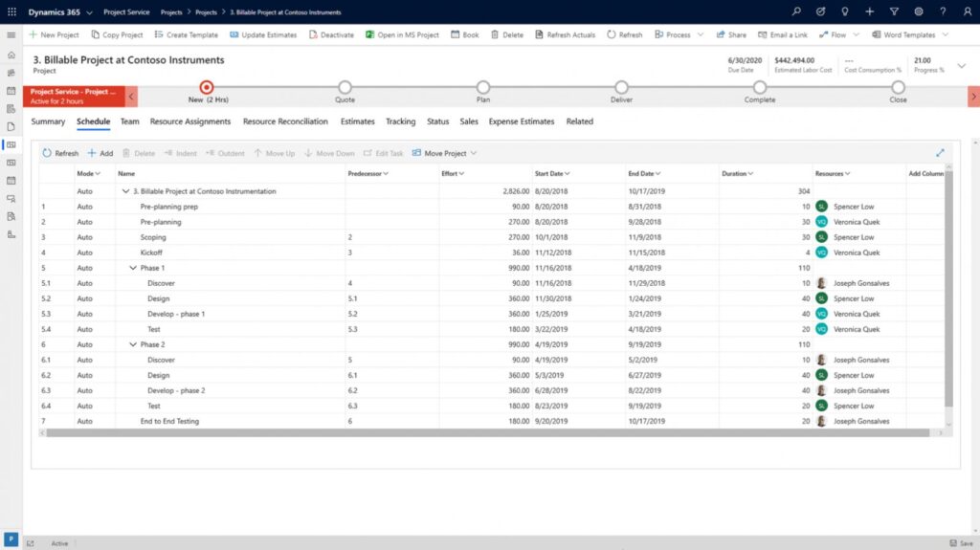The height and width of the screenshot is (550, 980).
Task: Expand the Process dropdown arrow
Action: (x=701, y=35)
